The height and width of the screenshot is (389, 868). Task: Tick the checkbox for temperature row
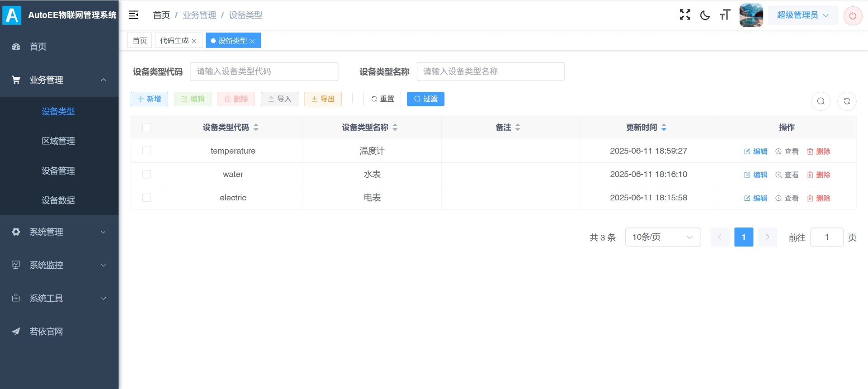click(146, 151)
